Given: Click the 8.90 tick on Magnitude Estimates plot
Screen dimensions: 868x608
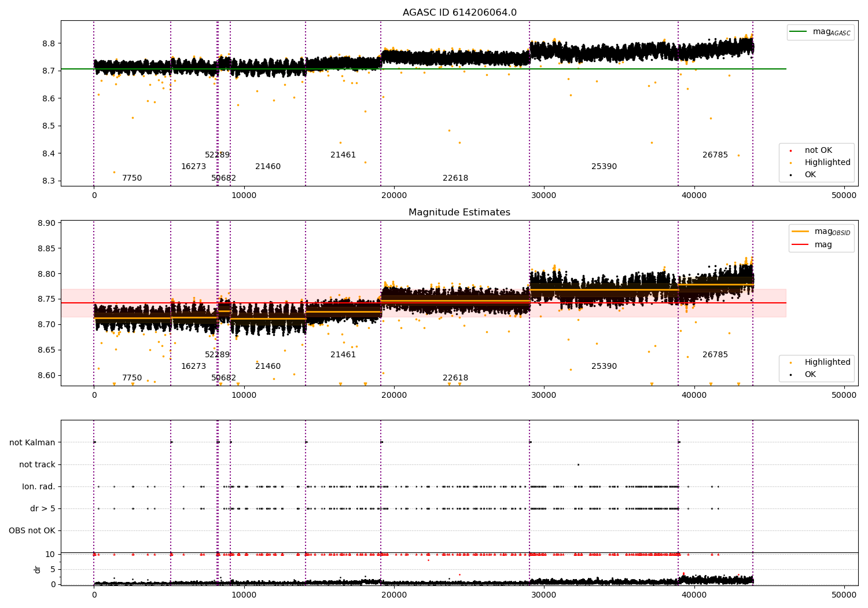Looking at the screenshot, I should [46, 224].
